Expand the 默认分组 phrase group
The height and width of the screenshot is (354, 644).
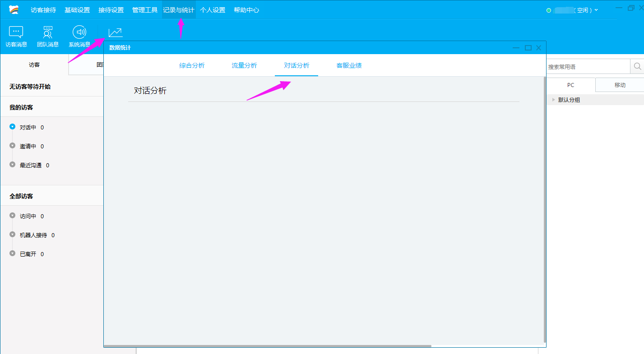click(x=554, y=100)
